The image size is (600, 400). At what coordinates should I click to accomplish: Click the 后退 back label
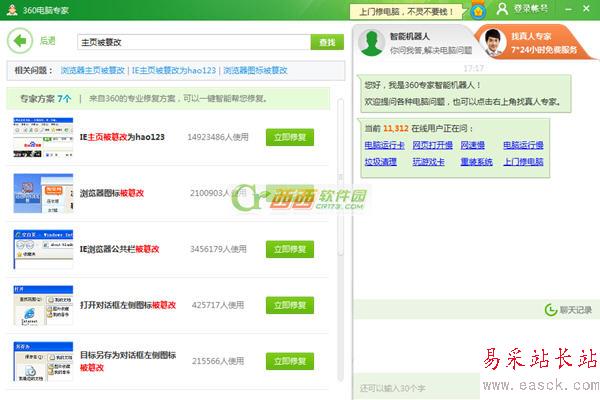(x=48, y=41)
